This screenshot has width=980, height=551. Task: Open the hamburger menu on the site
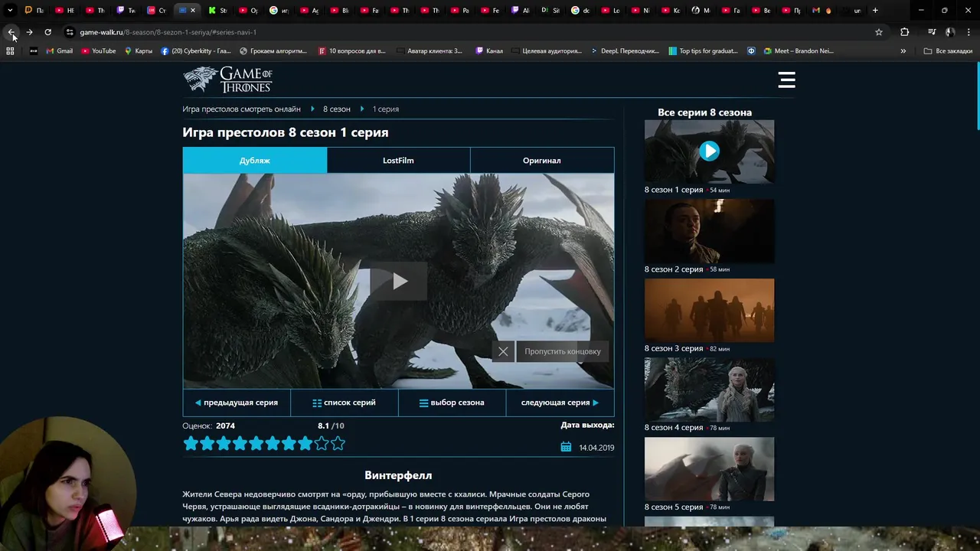click(786, 80)
